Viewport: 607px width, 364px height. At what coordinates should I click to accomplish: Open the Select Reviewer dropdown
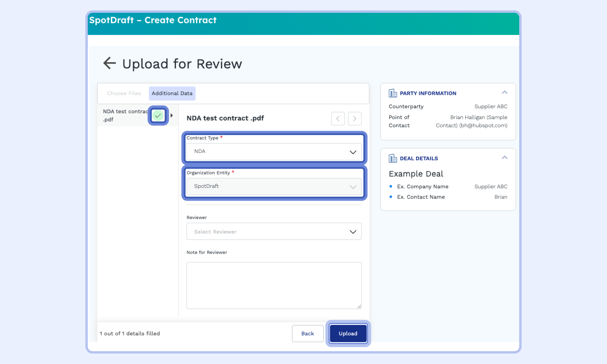coord(274,231)
